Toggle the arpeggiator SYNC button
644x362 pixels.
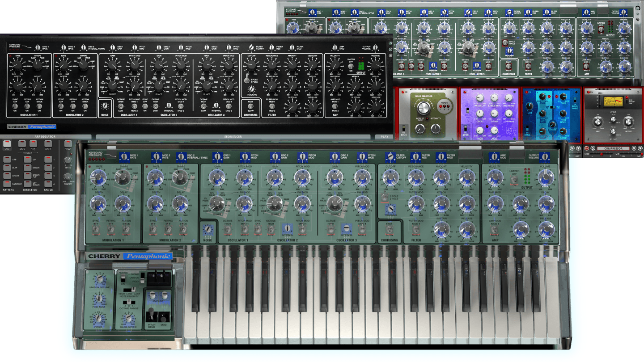(68, 143)
